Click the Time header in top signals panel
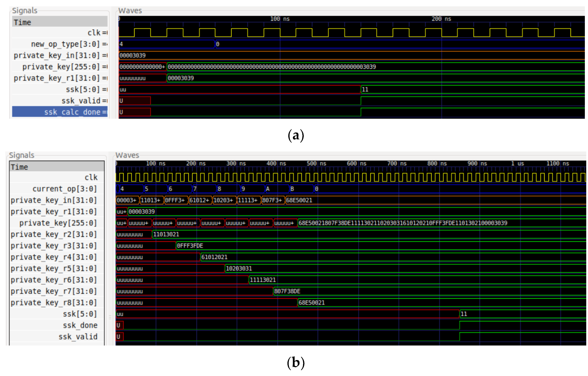 [x=22, y=22]
